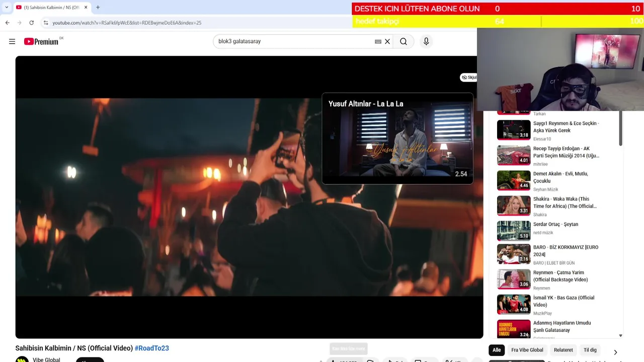Select the Relateret filter chip
The height and width of the screenshot is (362, 644).
pos(563,350)
